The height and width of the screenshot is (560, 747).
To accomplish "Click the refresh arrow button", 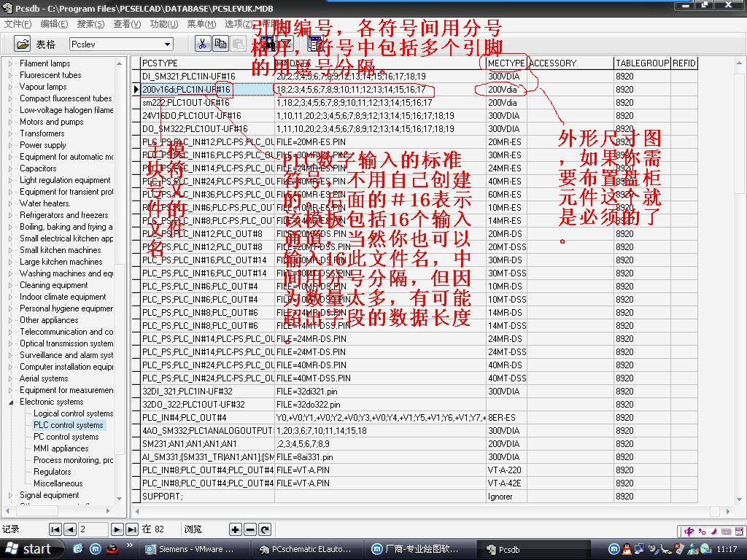I will point(266,529).
